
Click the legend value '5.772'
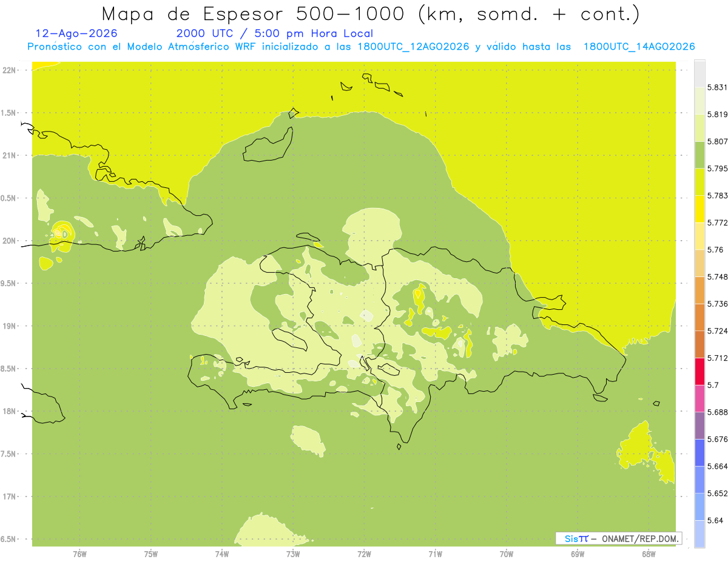tap(718, 222)
